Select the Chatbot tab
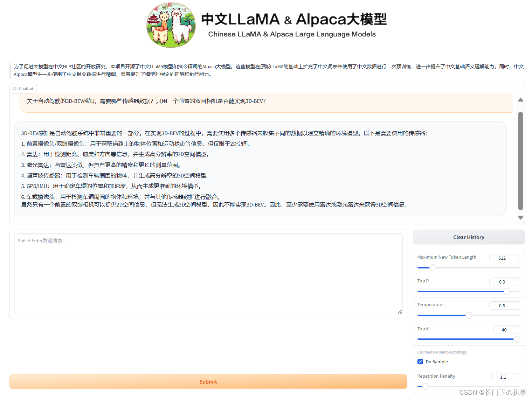Screen dimensions: 532x399 [x=23, y=88]
